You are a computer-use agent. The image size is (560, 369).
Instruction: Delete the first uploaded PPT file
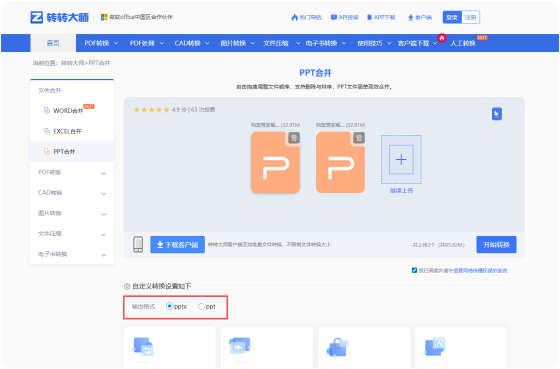coord(294,138)
